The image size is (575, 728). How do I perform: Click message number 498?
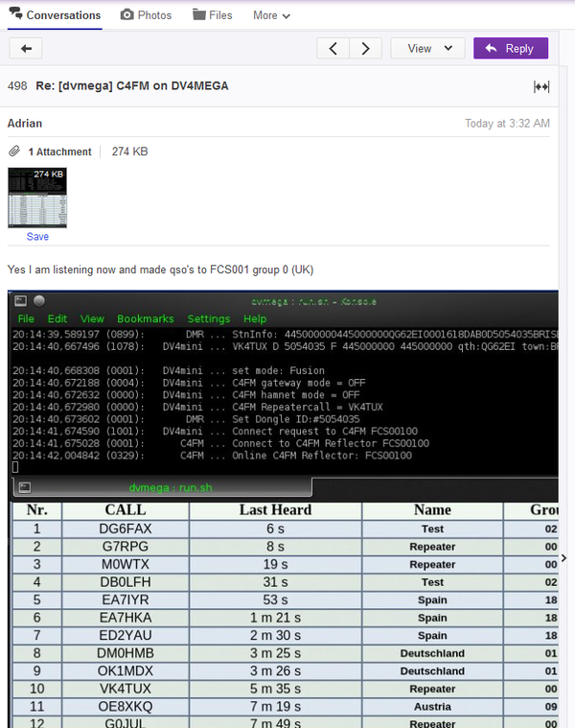tap(17, 86)
